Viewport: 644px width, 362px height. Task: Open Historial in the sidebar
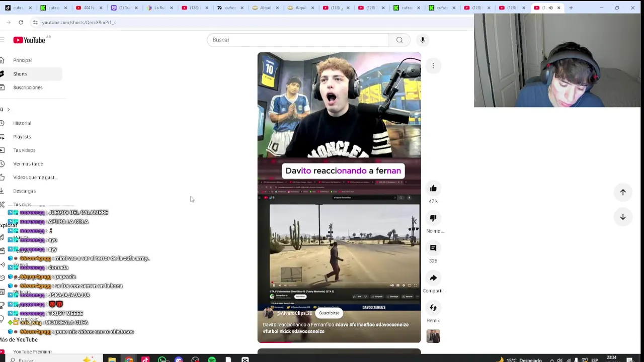point(22,123)
